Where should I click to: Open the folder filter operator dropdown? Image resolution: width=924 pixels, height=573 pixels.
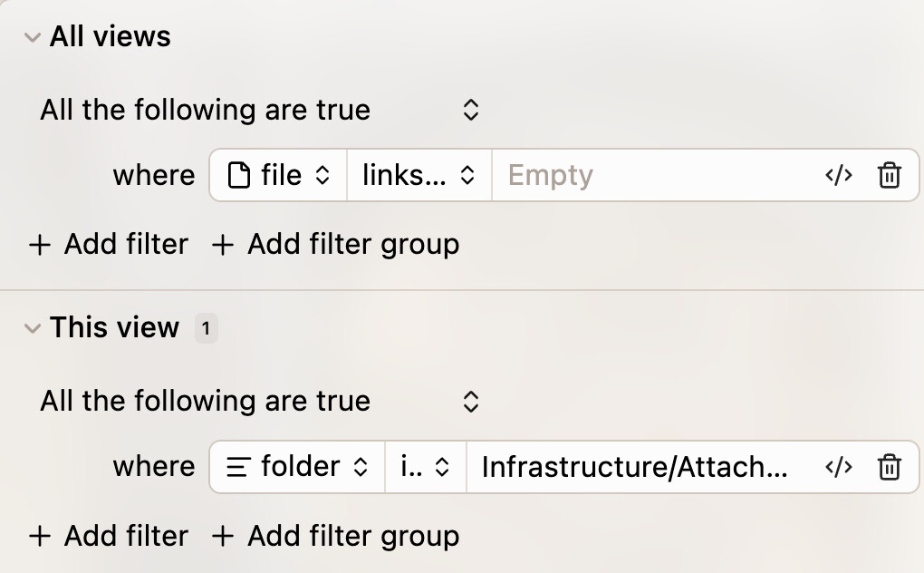point(426,466)
